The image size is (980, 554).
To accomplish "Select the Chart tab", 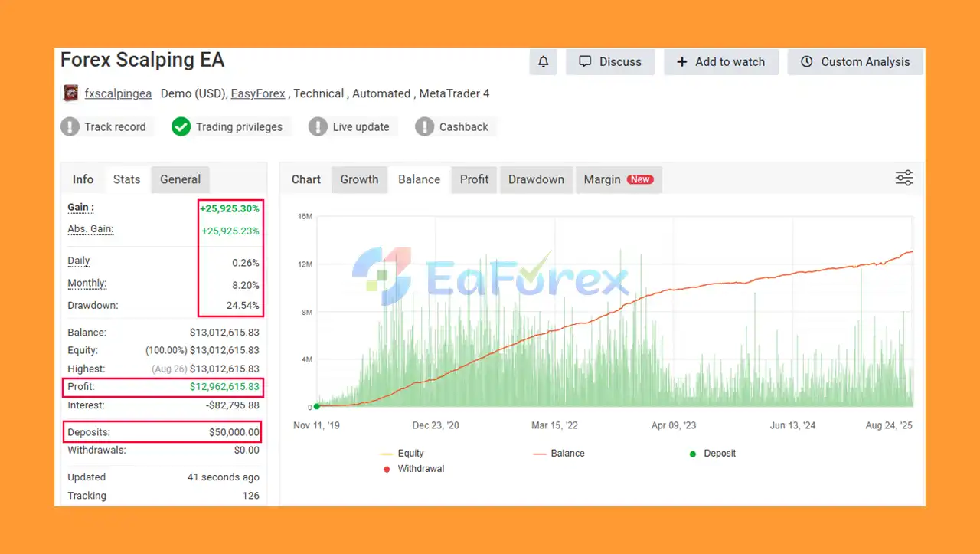I will 306,179.
